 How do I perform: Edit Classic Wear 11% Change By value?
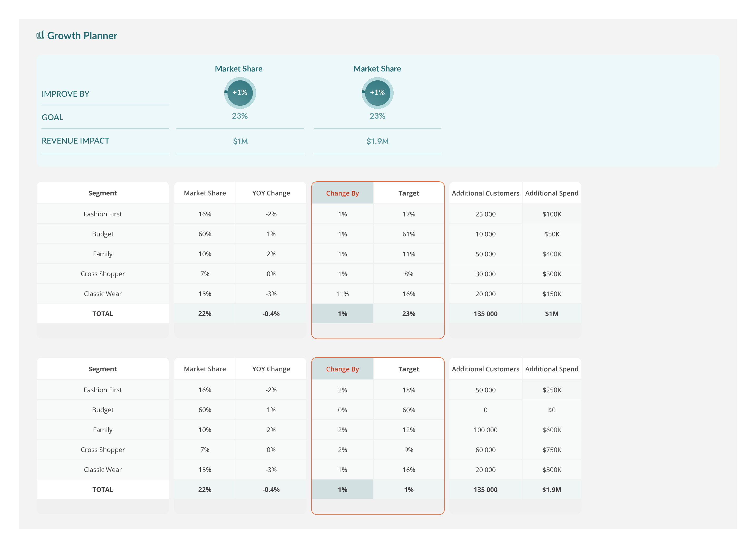click(342, 294)
